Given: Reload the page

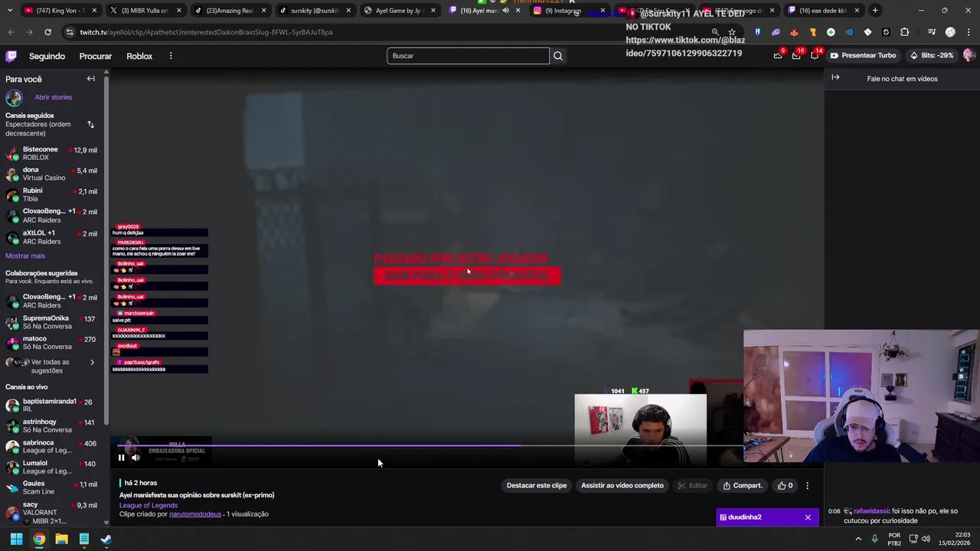Looking at the screenshot, I should [x=47, y=32].
